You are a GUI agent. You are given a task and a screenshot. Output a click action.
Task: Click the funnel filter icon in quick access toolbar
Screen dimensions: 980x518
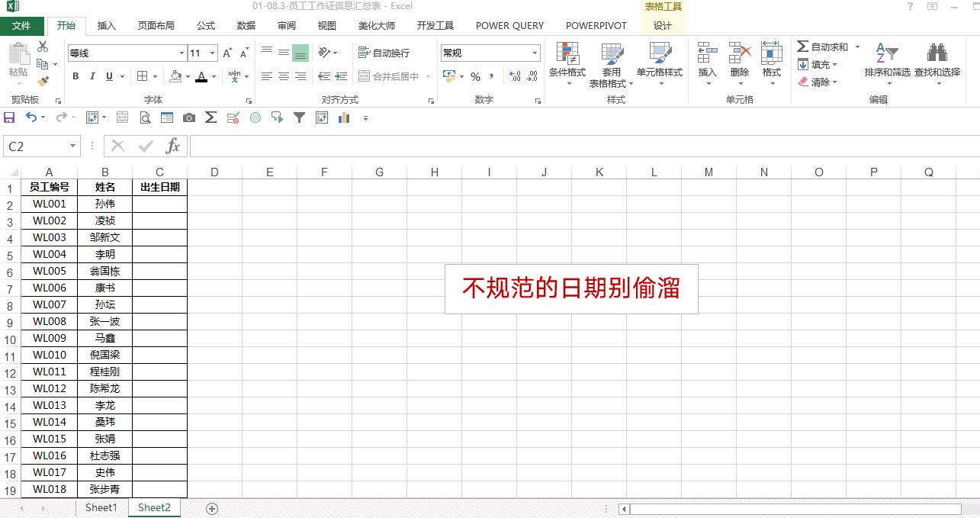tap(300, 117)
